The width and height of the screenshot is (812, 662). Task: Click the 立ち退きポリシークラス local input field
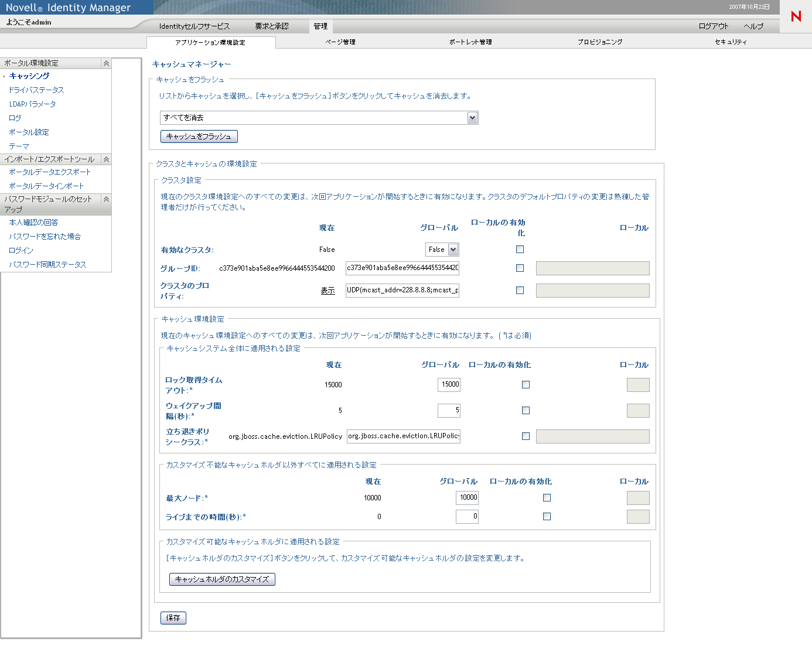tap(593, 436)
